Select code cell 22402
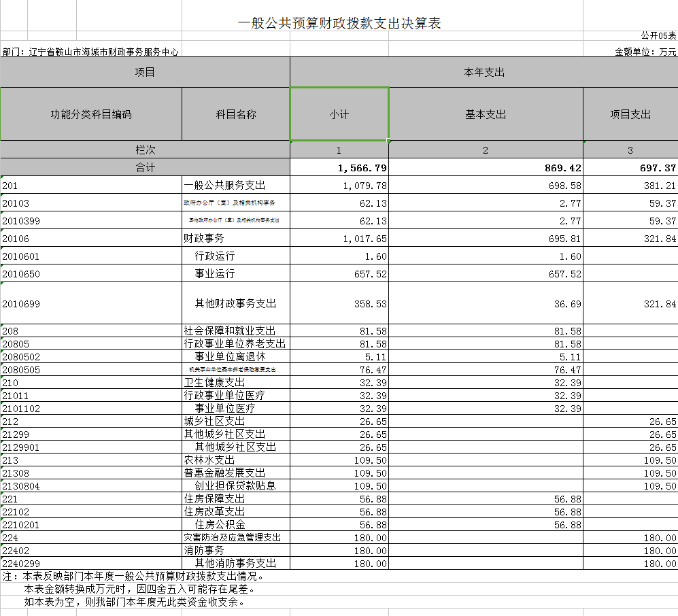678x616 pixels. [91, 551]
